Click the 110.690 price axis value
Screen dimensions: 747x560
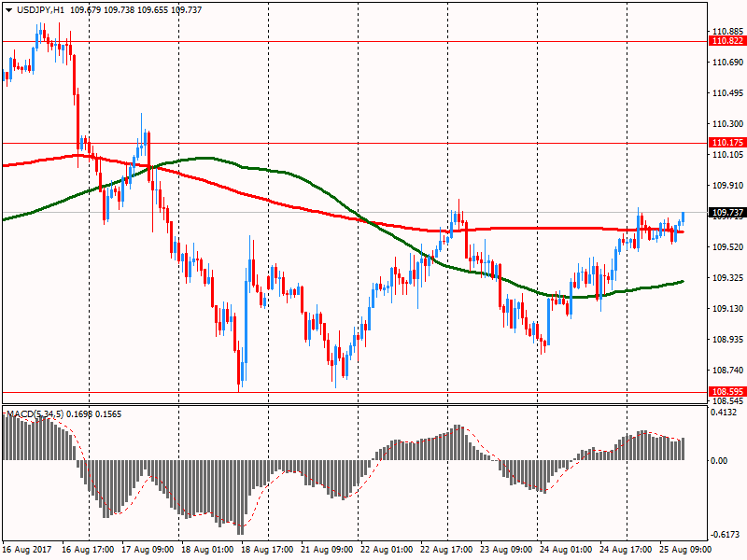tap(727, 63)
